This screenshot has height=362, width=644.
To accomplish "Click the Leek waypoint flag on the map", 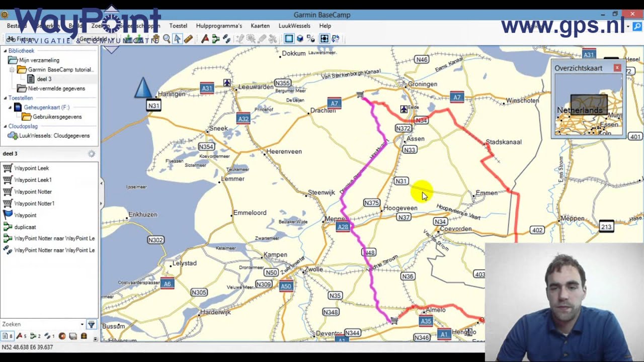I will pyautogui.click(x=360, y=95).
